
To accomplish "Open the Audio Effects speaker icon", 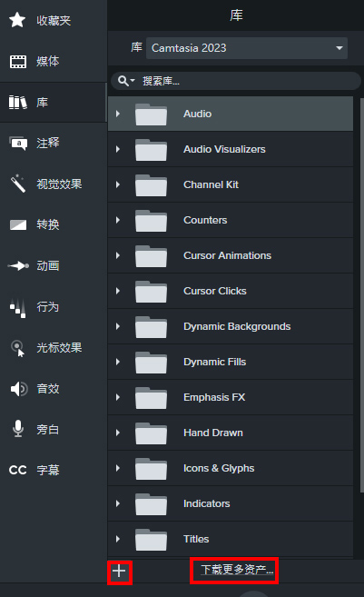I will (19, 389).
